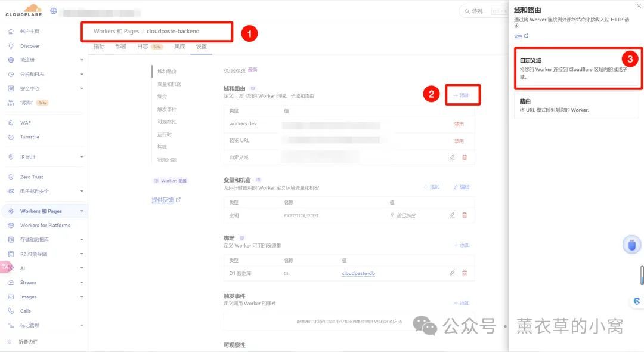The image size is (644, 352).
Task: Switch to the 指标 tab
Action: pos(99,47)
